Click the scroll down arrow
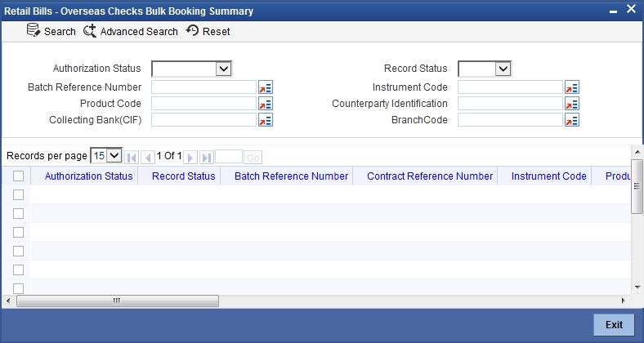 (637, 287)
